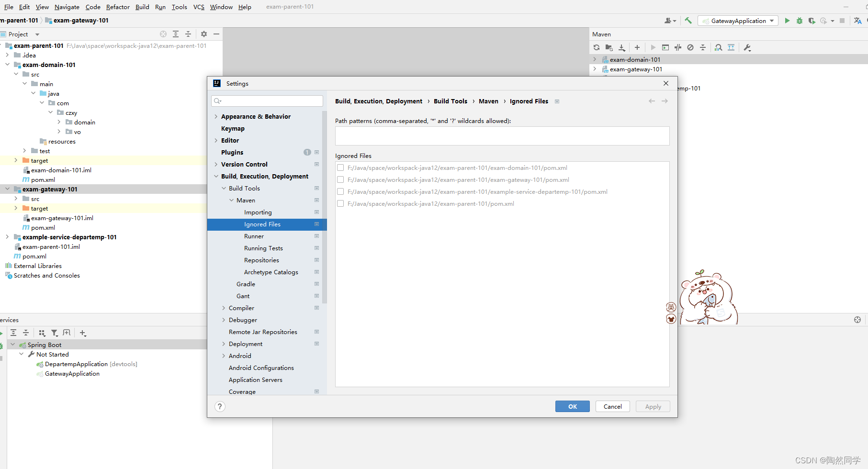
Task: Check the exam-domain-101/pom.xml ignored file
Action: tap(340, 167)
